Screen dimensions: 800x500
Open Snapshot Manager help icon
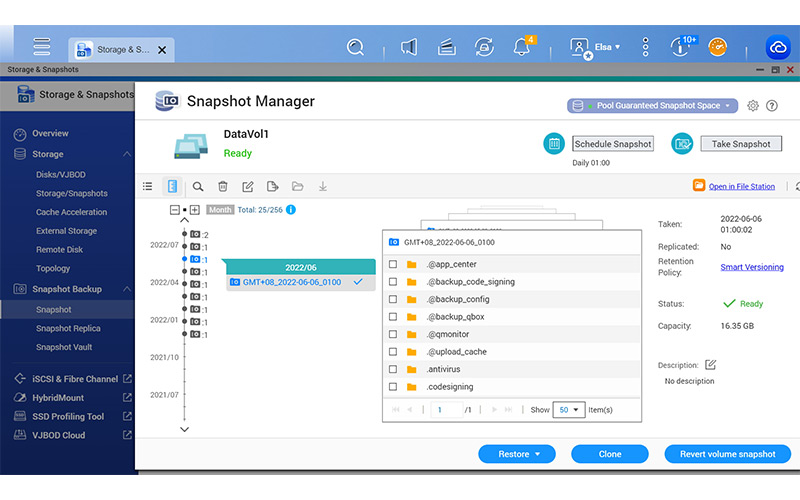tap(771, 106)
